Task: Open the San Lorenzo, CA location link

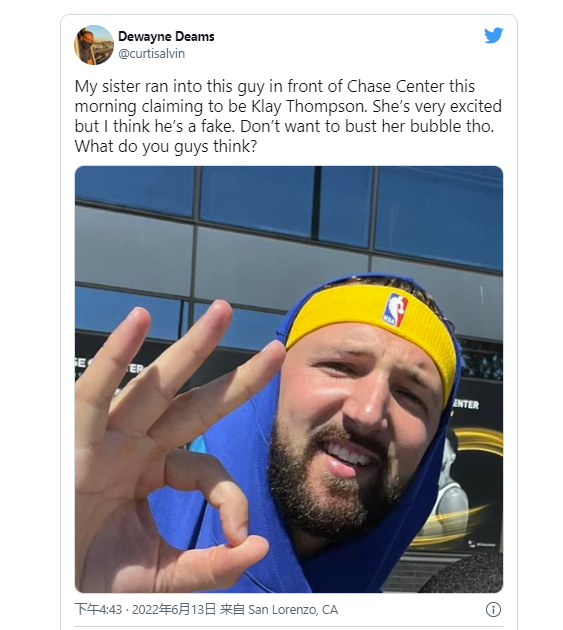Action: 293,610
